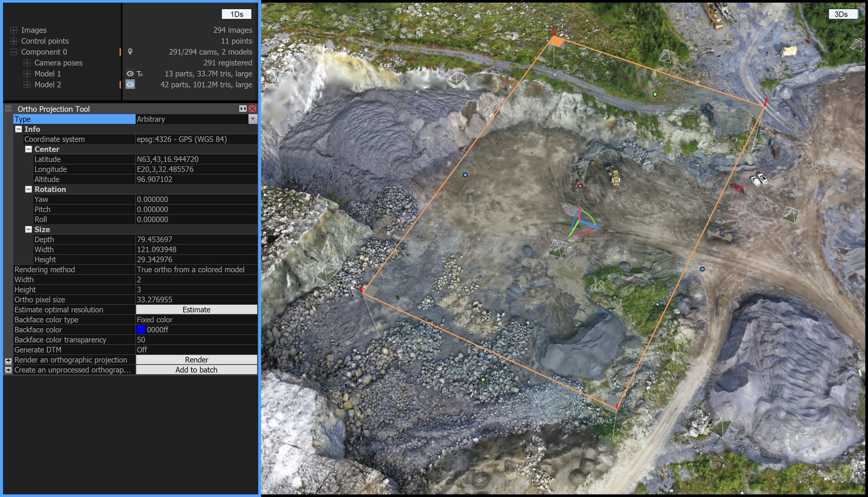This screenshot has width=868, height=497.
Task: Collapse the Rotation section
Action: tap(29, 189)
